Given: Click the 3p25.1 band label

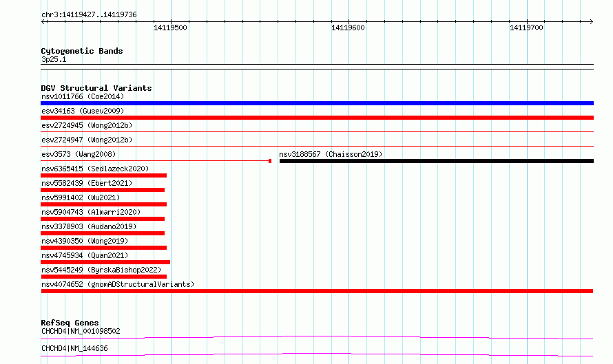Looking at the screenshot, I should [x=54, y=59].
